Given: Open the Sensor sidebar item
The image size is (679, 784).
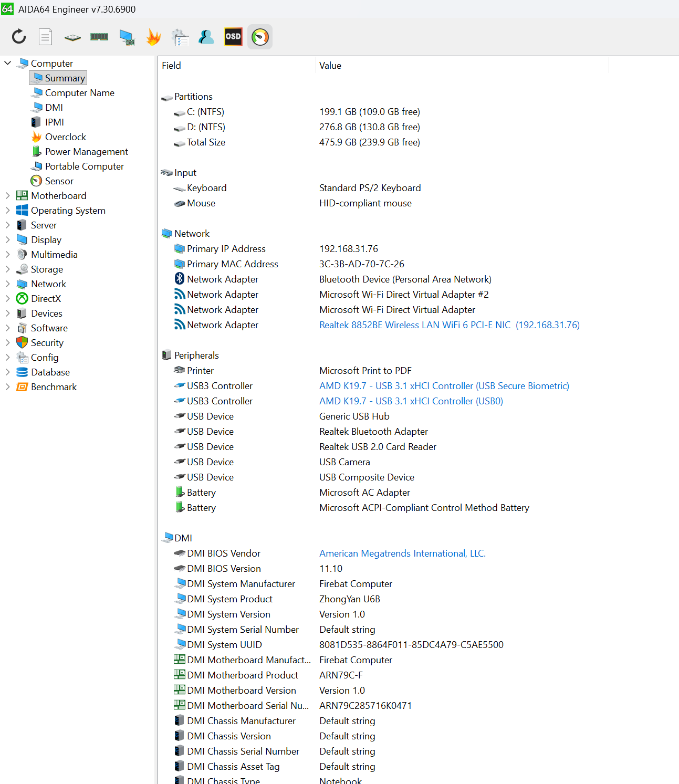Looking at the screenshot, I should click(53, 181).
